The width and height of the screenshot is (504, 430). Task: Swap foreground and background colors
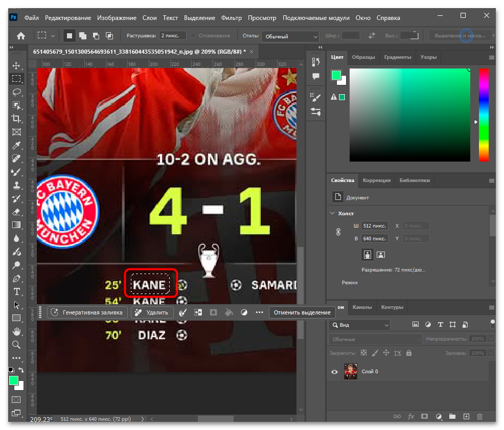[x=21, y=370]
